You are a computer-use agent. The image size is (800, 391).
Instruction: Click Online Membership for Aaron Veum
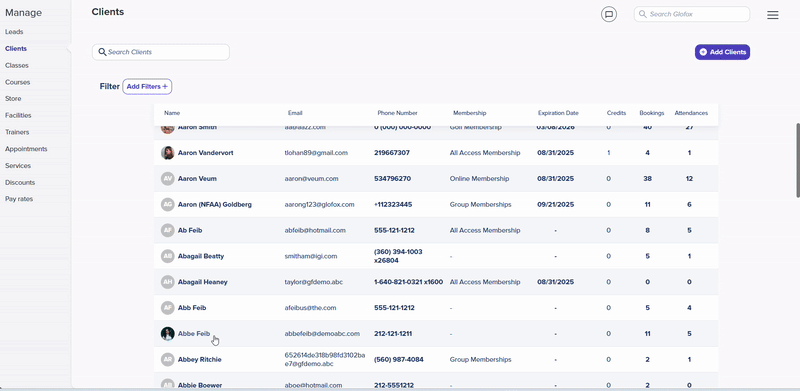coord(479,179)
